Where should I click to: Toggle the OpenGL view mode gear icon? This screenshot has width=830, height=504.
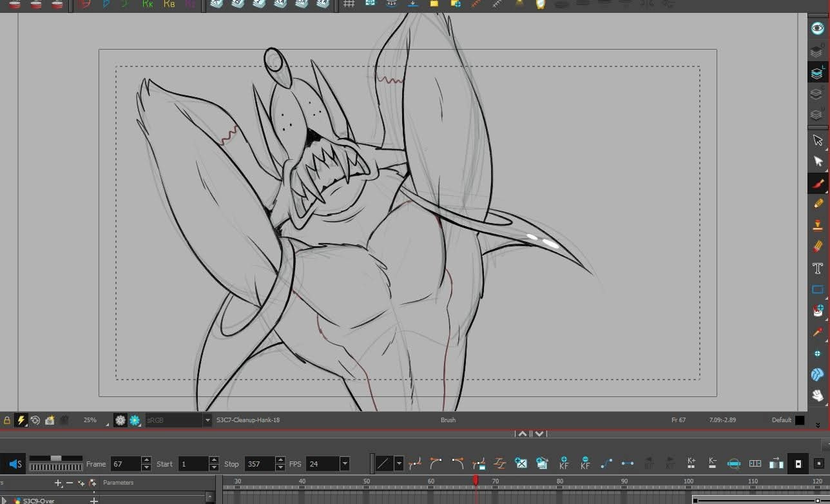(121, 420)
